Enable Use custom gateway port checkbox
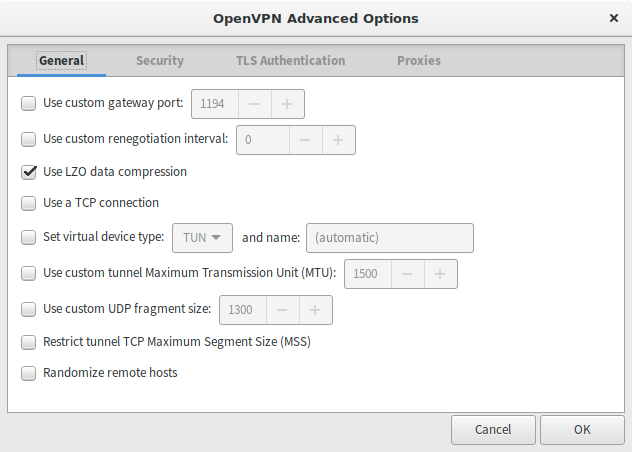The width and height of the screenshot is (632, 452). pyautogui.click(x=29, y=103)
